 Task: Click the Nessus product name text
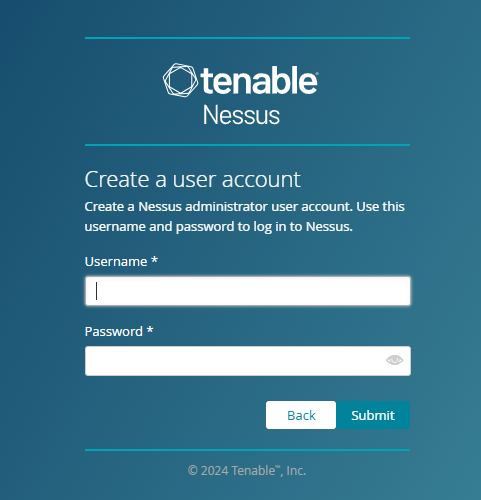coord(241,115)
